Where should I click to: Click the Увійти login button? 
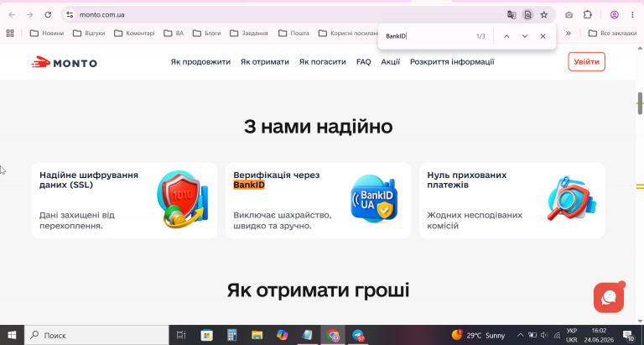tap(586, 61)
